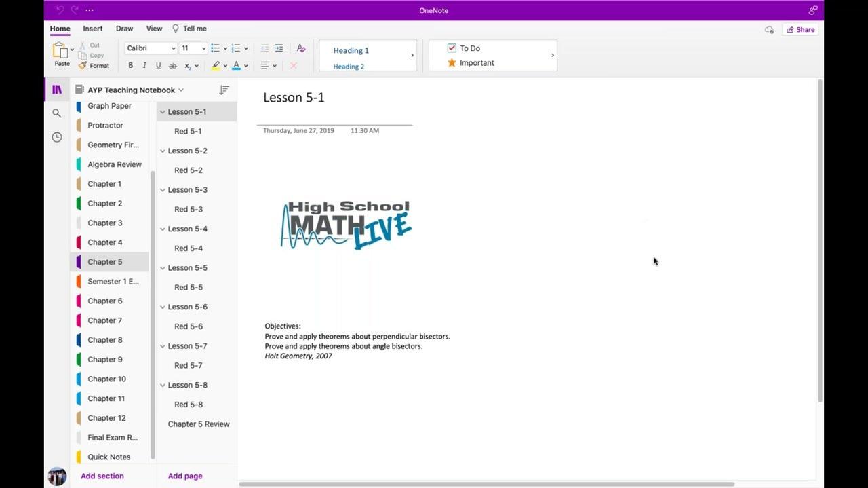Click Add section link
This screenshot has width=868, height=488.
tap(102, 476)
